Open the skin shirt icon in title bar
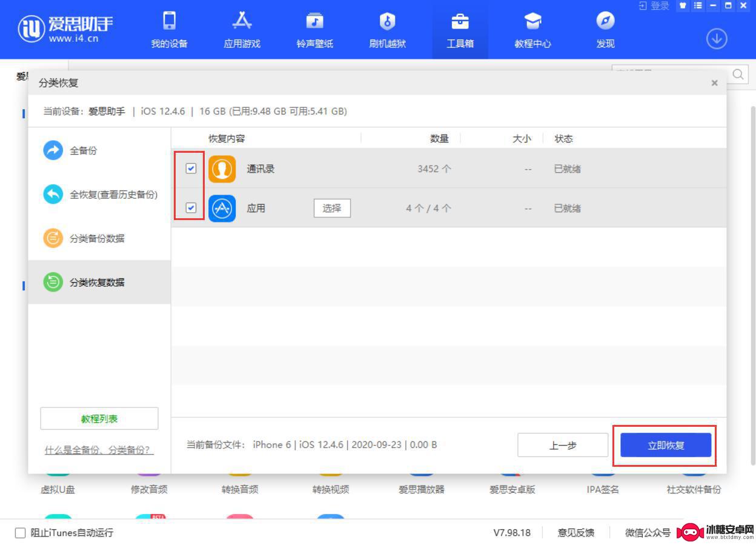This screenshot has width=756, height=545. (683, 5)
